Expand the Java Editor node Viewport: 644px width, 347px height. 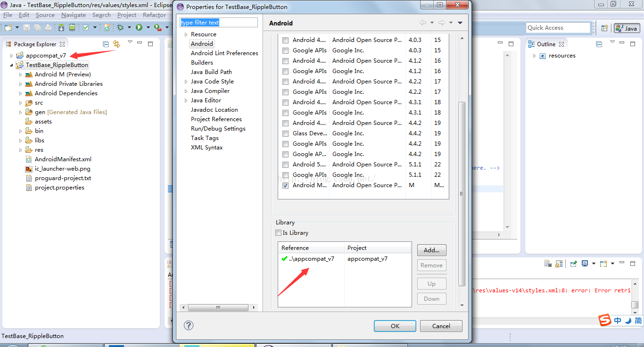click(x=186, y=100)
